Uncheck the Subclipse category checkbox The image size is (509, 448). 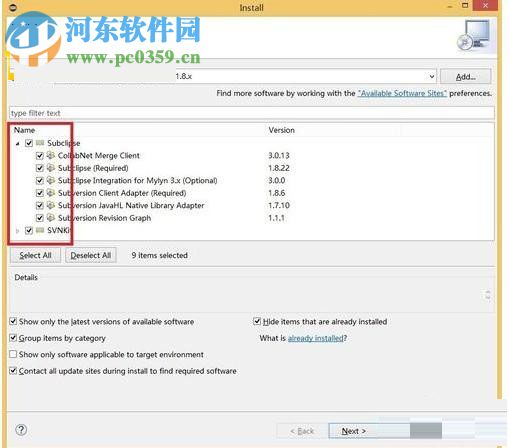tap(29, 143)
